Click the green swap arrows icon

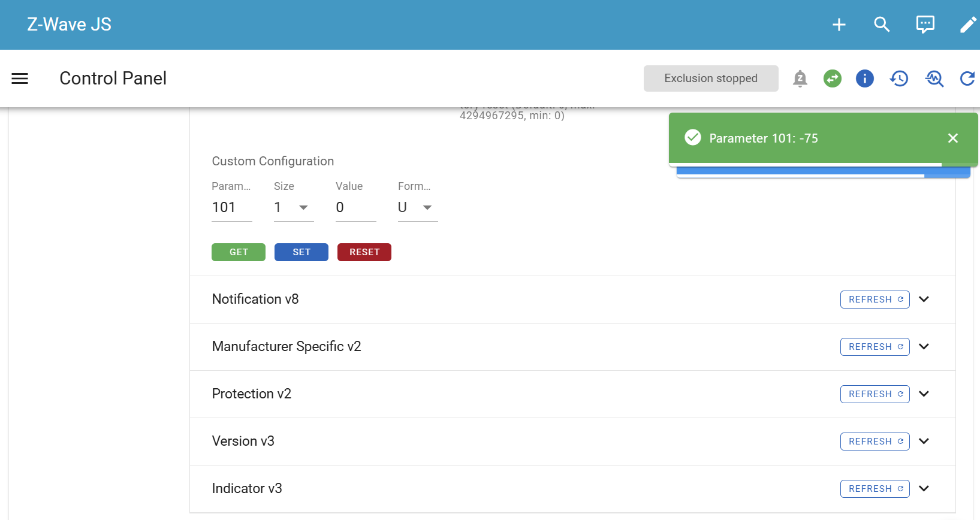(832, 78)
